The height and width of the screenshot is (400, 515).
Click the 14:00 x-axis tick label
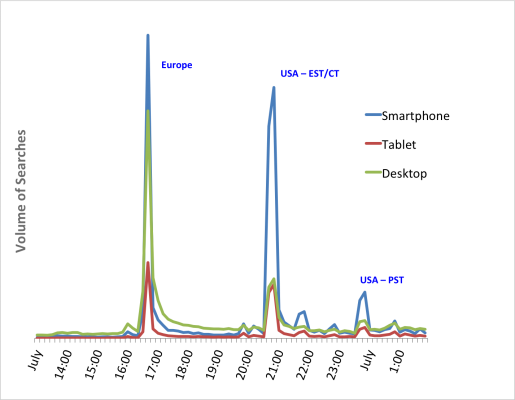click(63, 364)
